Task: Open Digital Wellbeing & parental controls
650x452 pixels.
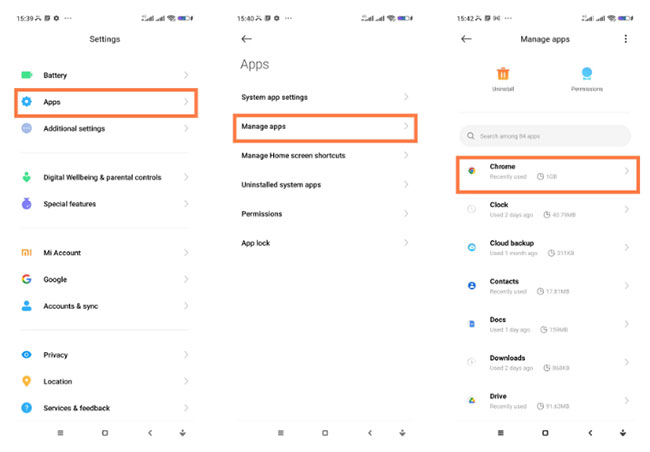Action: click(x=106, y=177)
